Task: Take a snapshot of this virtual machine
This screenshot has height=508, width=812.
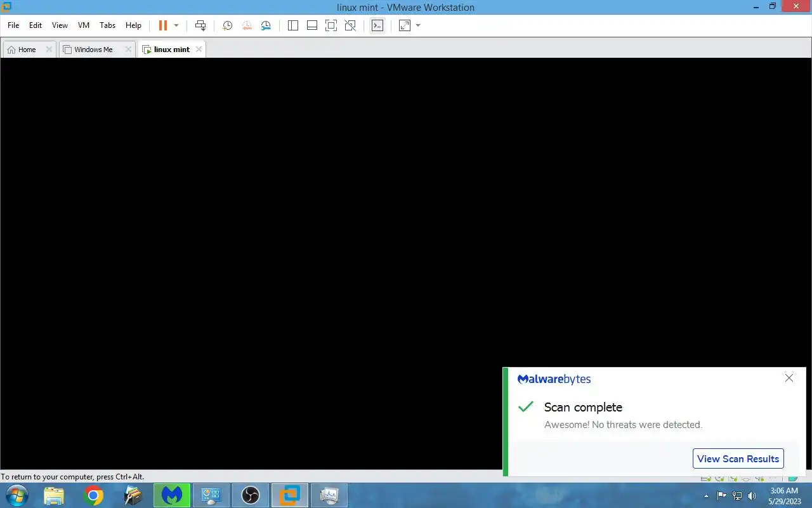Action: coord(227,25)
